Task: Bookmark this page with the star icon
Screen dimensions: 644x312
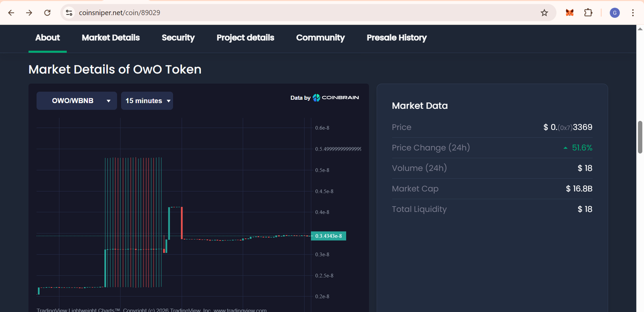Action: tap(544, 12)
